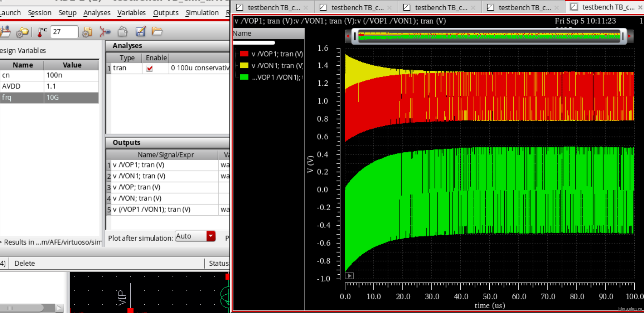Click the save state floppy-pencil icon
644x313 pixels.
pyautogui.click(x=140, y=32)
